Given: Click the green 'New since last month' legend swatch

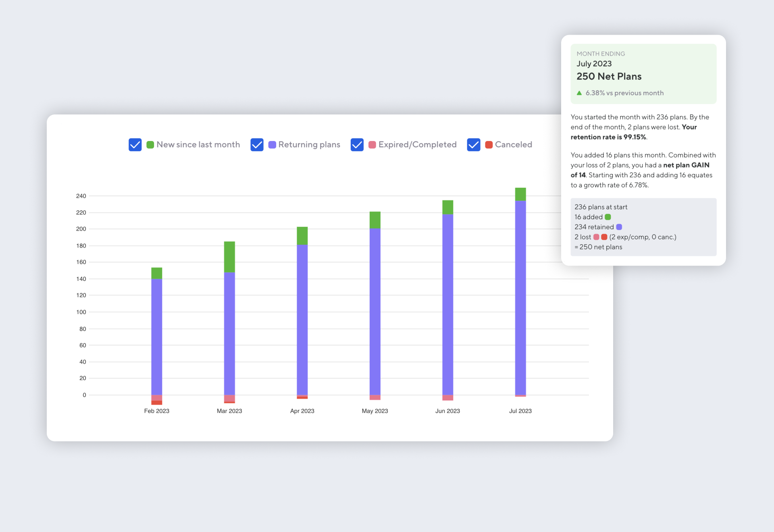Looking at the screenshot, I should [150, 144].
